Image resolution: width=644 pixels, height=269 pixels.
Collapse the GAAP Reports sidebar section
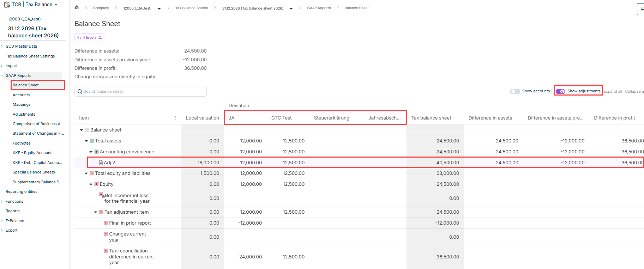point(2,75)
